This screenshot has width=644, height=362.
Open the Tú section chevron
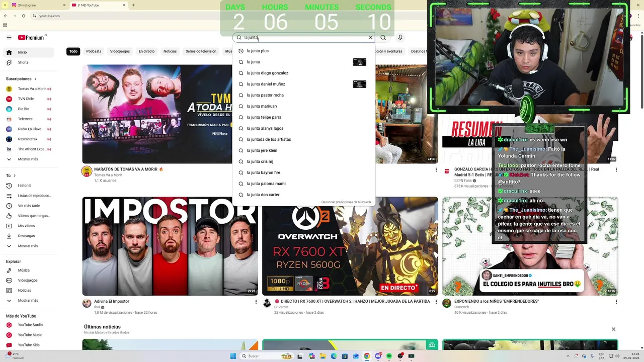(14, 175)
